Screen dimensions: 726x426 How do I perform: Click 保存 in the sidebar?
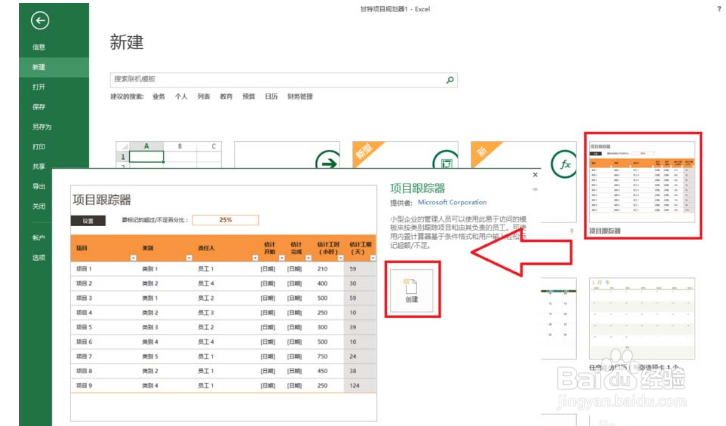point(39,107)
